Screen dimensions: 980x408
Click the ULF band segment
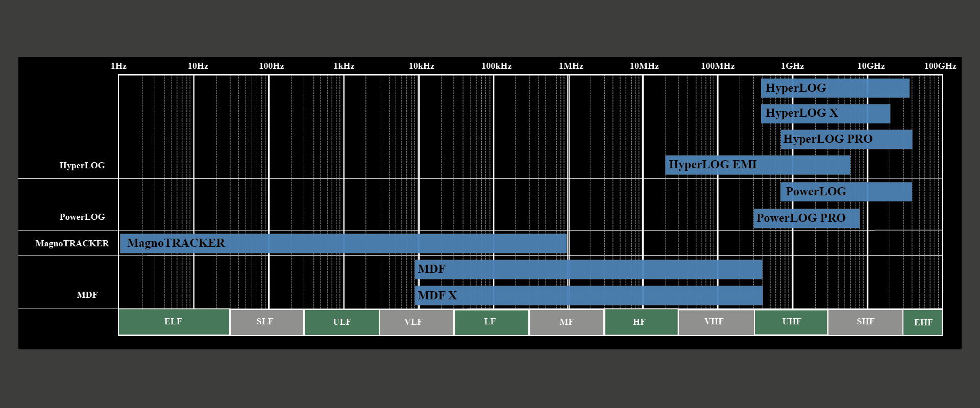pyautogui.click(x=341, y=322)
